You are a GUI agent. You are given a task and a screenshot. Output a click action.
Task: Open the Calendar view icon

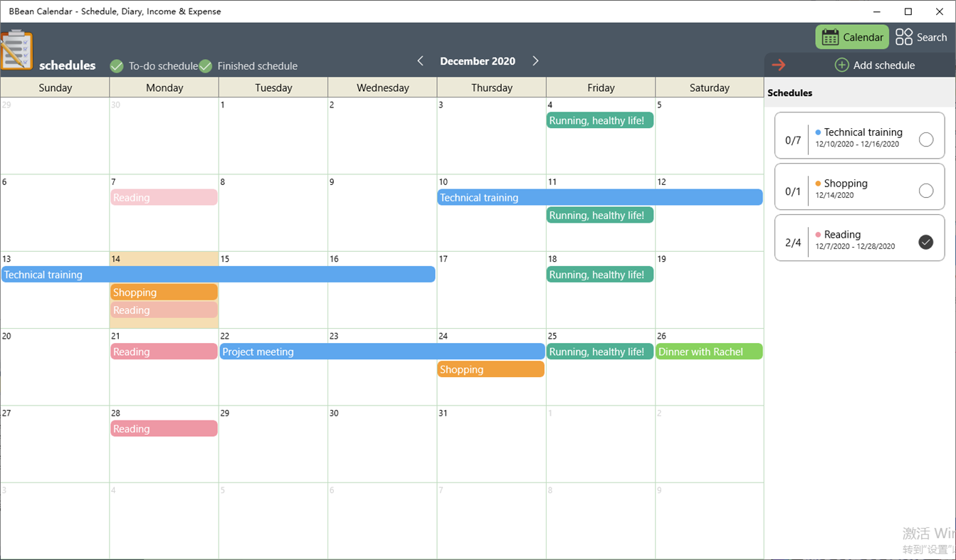tap(829, 36)
